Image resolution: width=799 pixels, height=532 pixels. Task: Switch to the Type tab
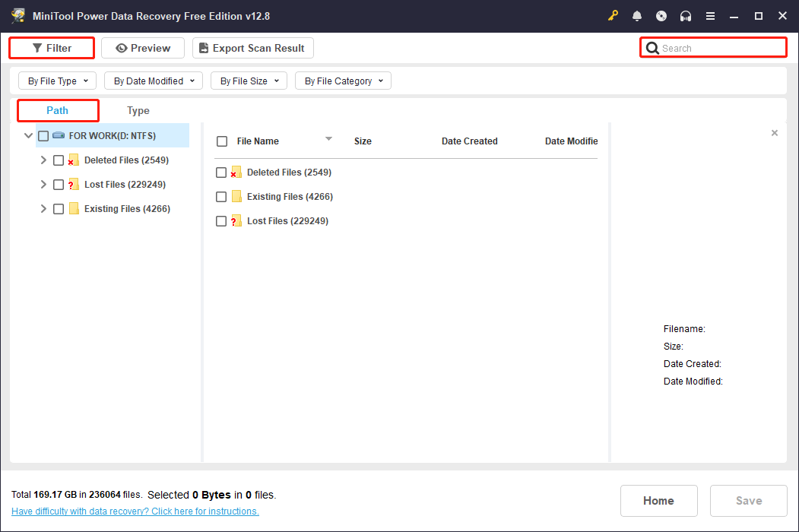coord(138,110)
